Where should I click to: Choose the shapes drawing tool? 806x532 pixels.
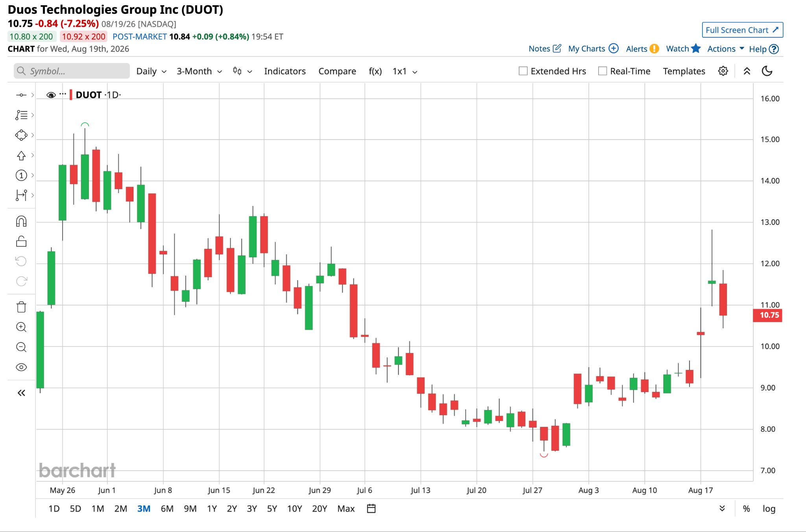pos(21,135)
